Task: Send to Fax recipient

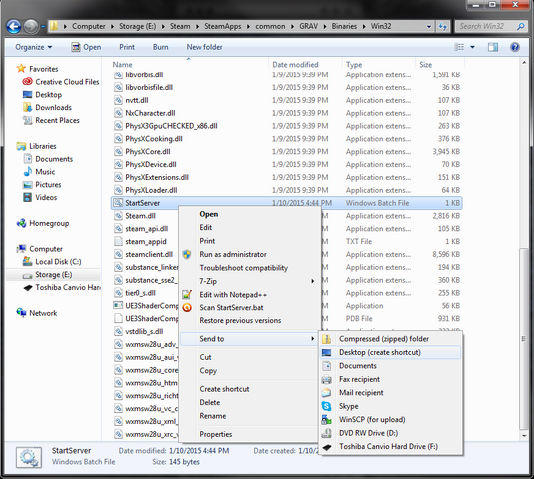Action: 390,379
